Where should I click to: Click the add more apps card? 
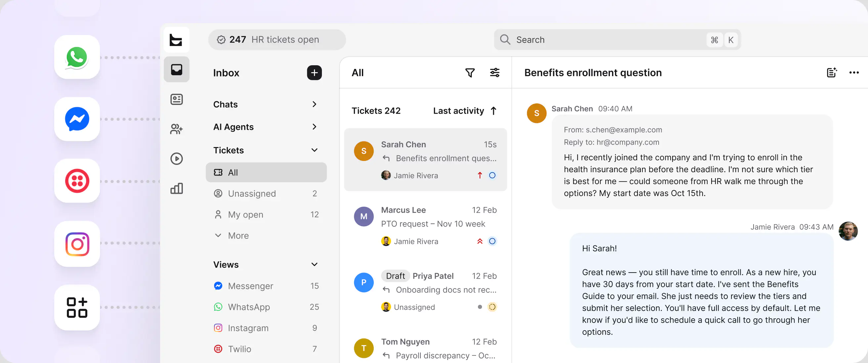coord(77,307)
